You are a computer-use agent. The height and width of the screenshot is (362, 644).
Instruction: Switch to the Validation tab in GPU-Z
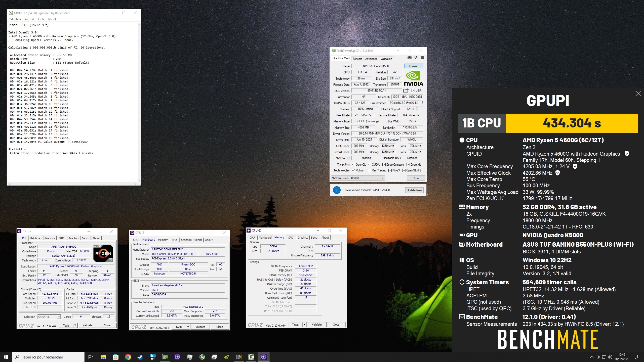tap(386, 59)
